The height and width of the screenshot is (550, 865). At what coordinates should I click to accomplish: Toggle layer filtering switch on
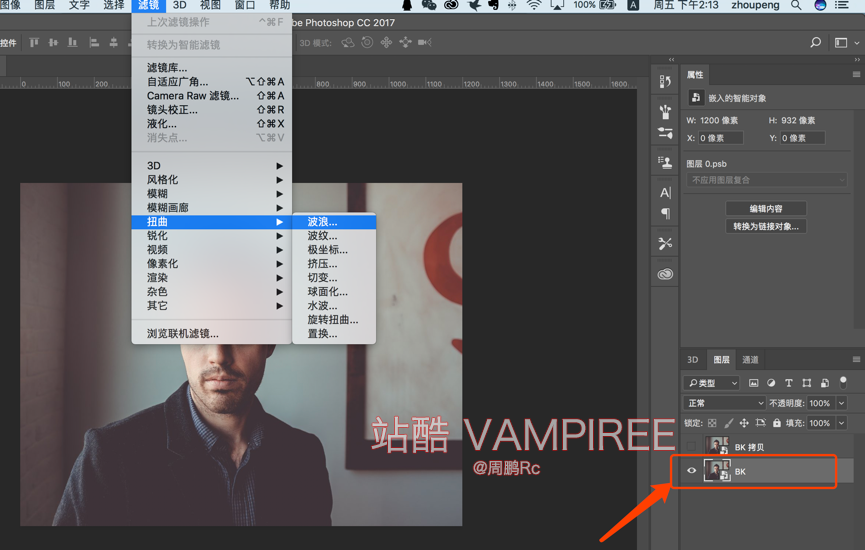[843, 382]
